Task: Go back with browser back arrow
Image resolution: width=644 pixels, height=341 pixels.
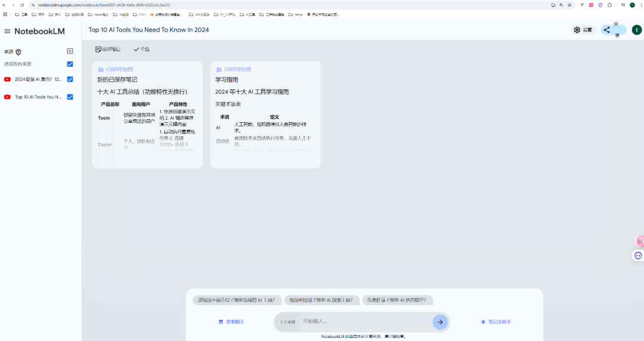Action: coord(5,5)
